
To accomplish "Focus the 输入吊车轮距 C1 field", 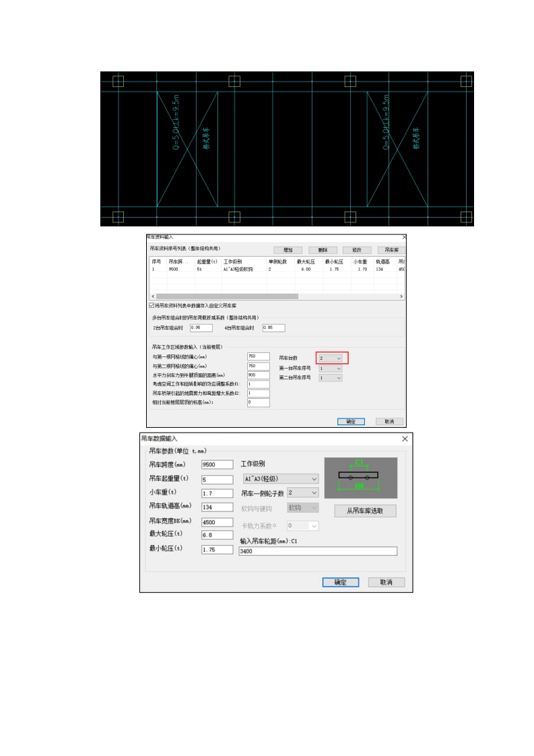I will click(317, 550).
